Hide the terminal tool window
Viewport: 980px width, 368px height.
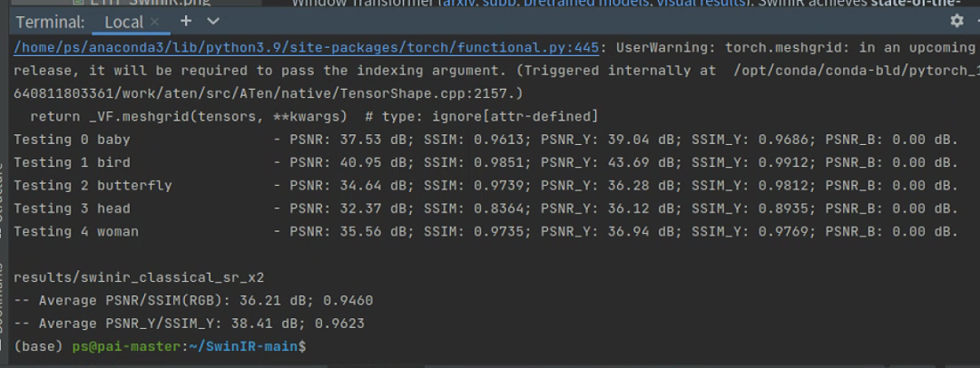(974, 20)
